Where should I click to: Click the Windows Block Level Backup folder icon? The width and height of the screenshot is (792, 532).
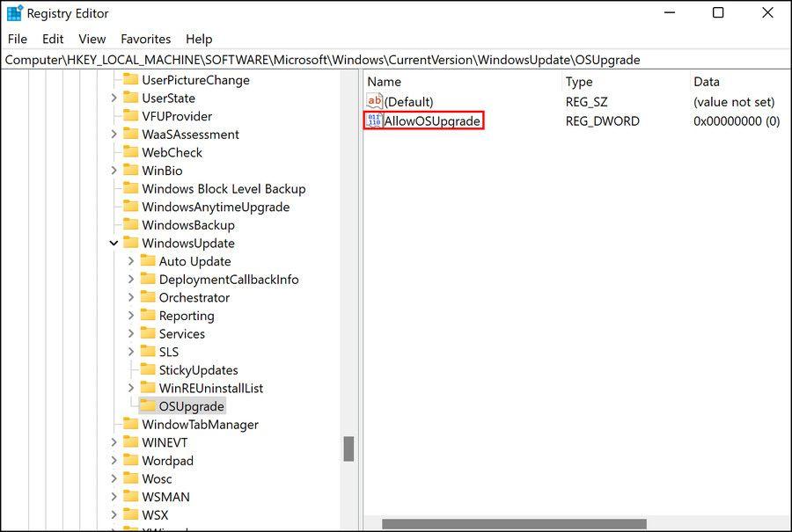[x=130, y=188]
